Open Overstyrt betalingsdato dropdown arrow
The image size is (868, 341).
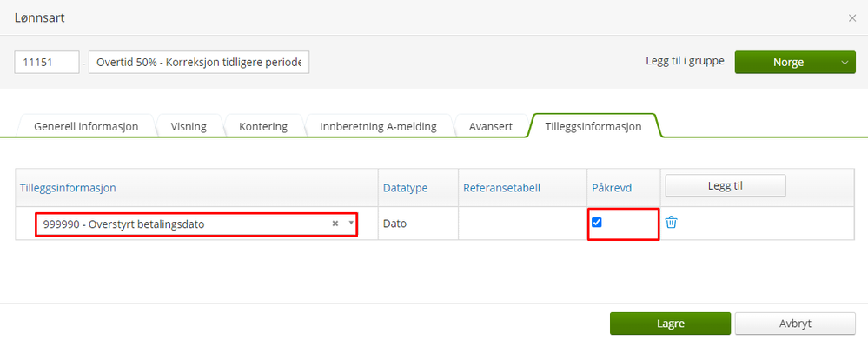point(350,223)
